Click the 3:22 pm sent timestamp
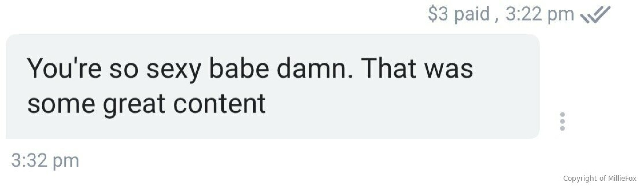 tap(540, 14)
